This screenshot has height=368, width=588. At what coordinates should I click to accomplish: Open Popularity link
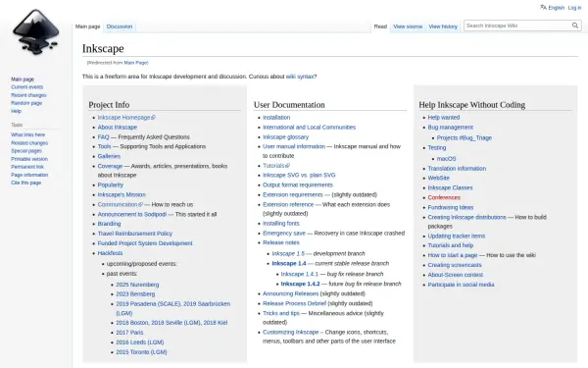pos(110,185)
